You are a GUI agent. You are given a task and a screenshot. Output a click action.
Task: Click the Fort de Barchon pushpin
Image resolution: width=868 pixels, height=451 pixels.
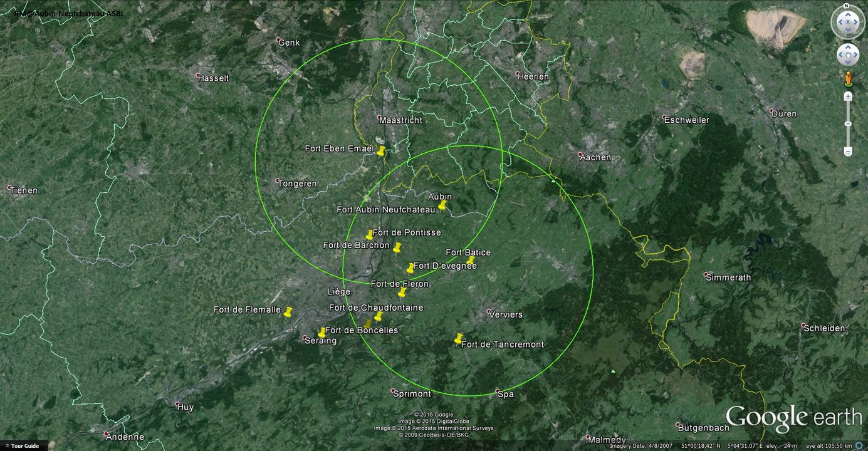point(397,247)
